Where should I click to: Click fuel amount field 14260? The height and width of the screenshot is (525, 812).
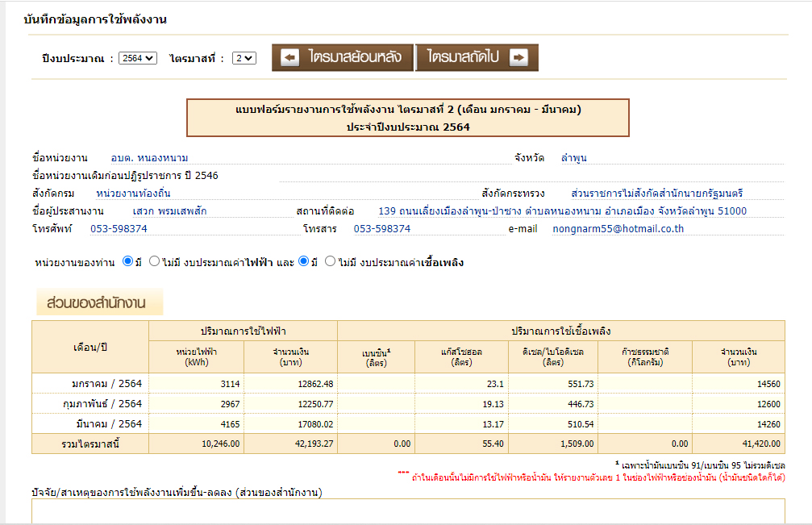tap(739, 424)
